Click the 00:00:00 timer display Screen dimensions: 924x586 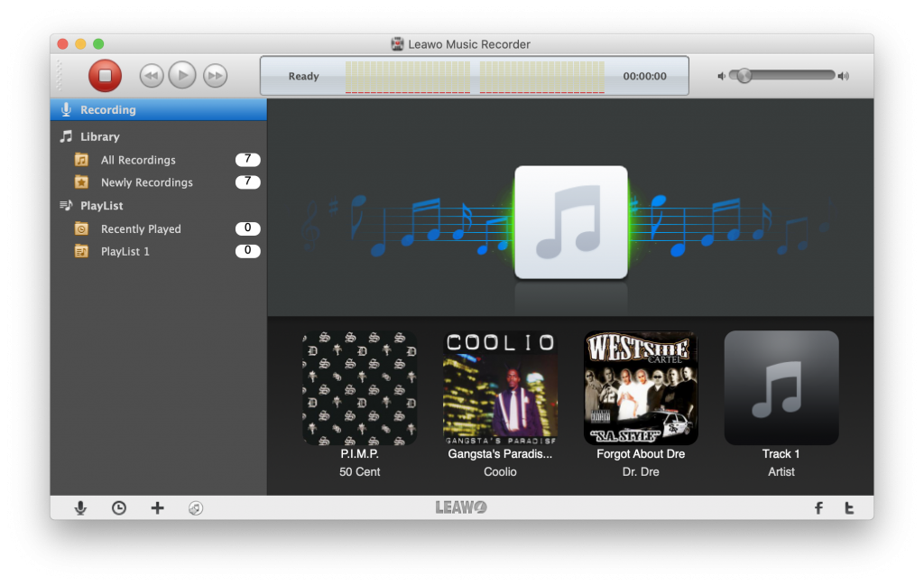644,76
